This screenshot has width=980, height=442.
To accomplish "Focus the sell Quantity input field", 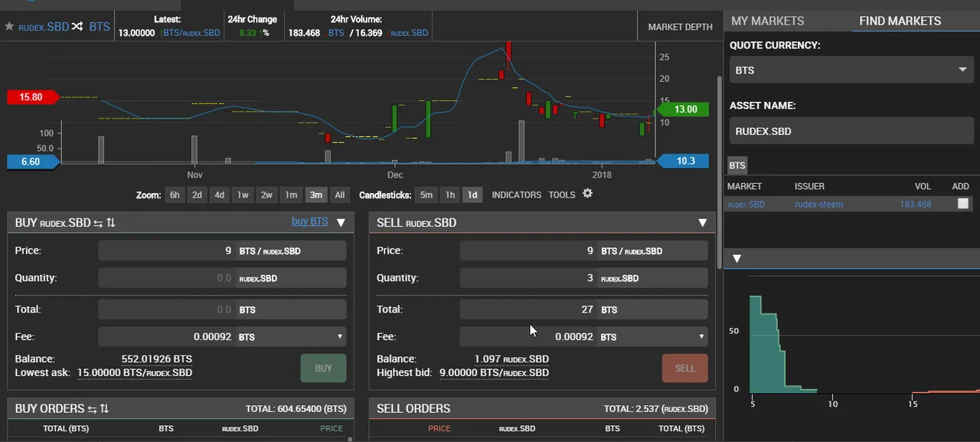I will 528,278.
